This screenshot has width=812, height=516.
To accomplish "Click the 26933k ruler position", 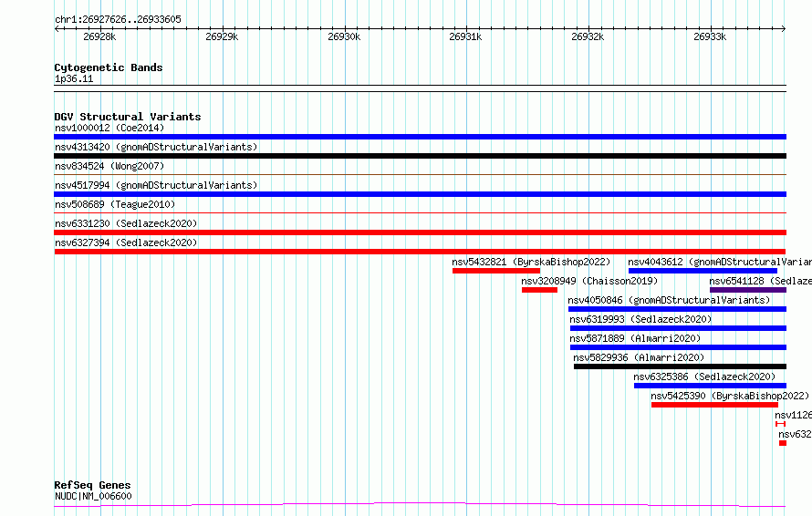I will tap(710, 36).
